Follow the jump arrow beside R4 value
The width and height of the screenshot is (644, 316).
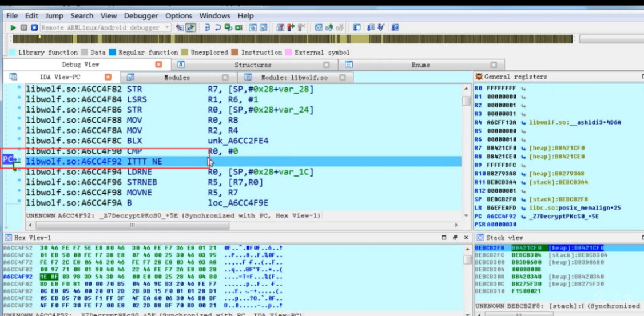pyautogui.click(x=524, y=122)
